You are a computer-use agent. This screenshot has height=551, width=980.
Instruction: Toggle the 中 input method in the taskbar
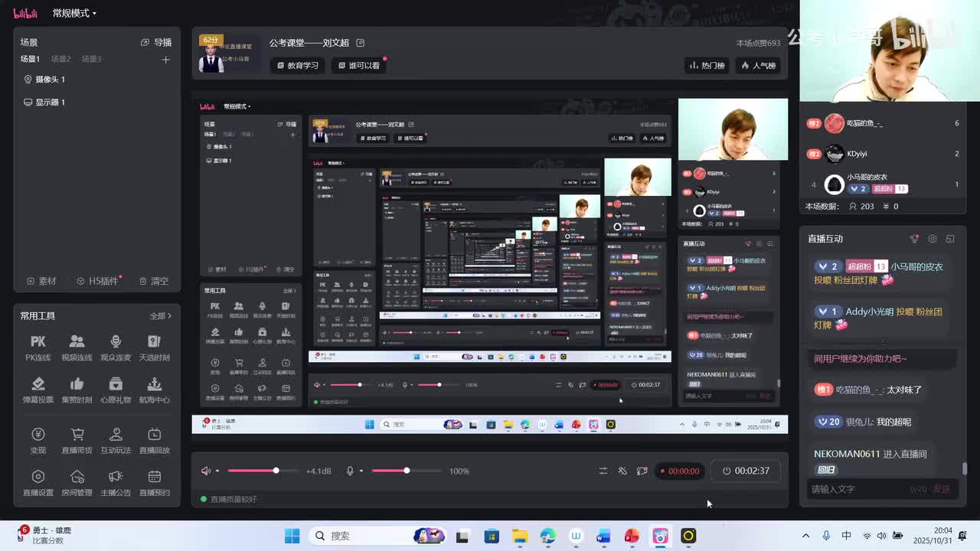coord(846,536)
